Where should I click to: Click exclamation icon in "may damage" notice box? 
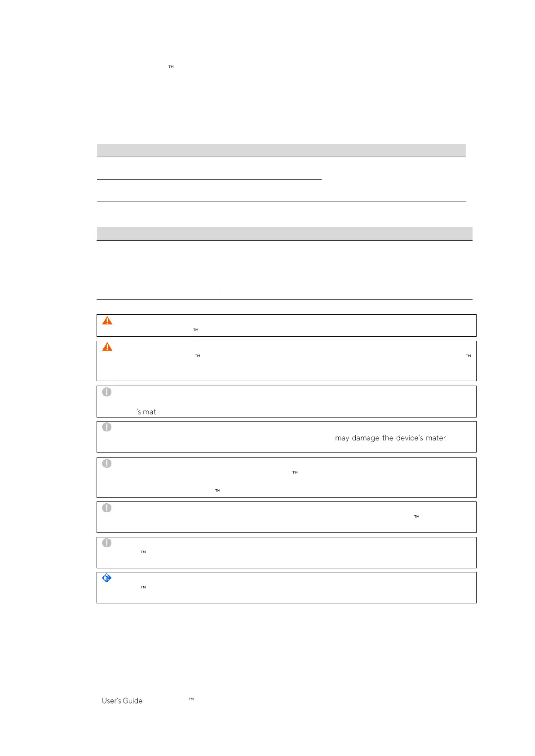pyautogui.click(x=107, y=427)
